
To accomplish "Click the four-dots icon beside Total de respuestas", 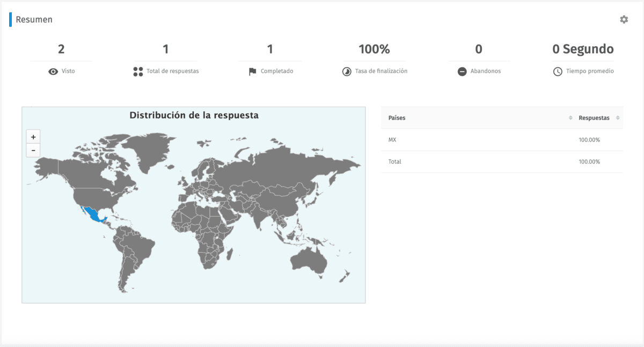I will pos(138,71).
